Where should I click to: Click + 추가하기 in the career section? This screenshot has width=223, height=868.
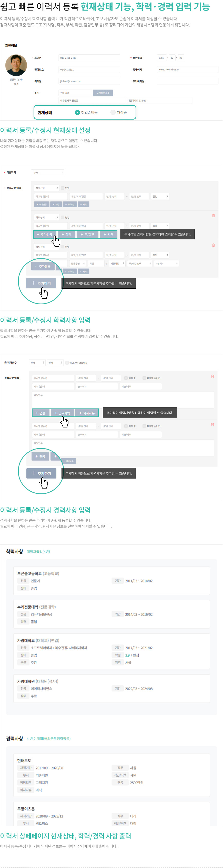41,473
